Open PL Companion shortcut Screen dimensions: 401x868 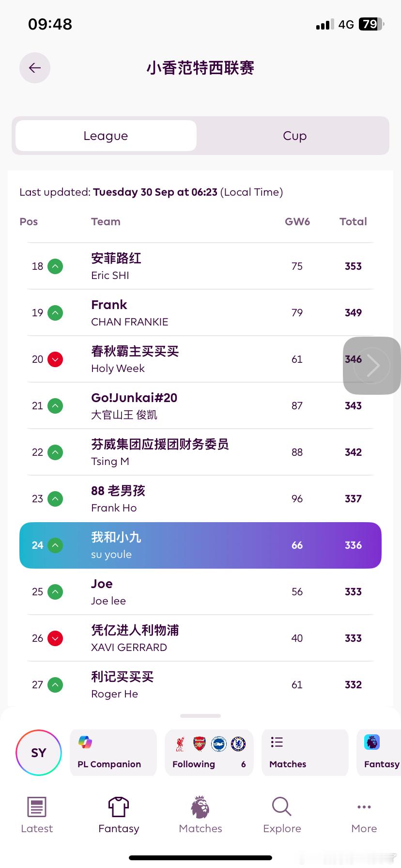tap(113, 752)
